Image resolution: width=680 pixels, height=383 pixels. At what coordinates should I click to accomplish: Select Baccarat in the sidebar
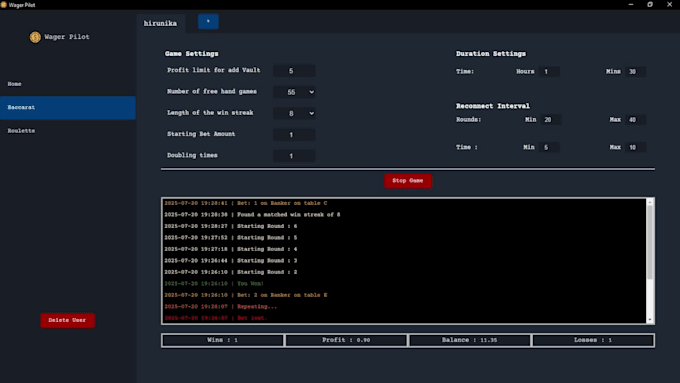[x=68, y=108]
